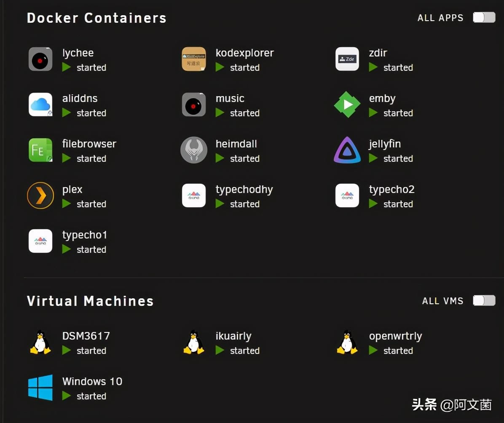The image size is (504, 423).
Task: Click the ALL APPS label
Action: [x=440, y=18]
